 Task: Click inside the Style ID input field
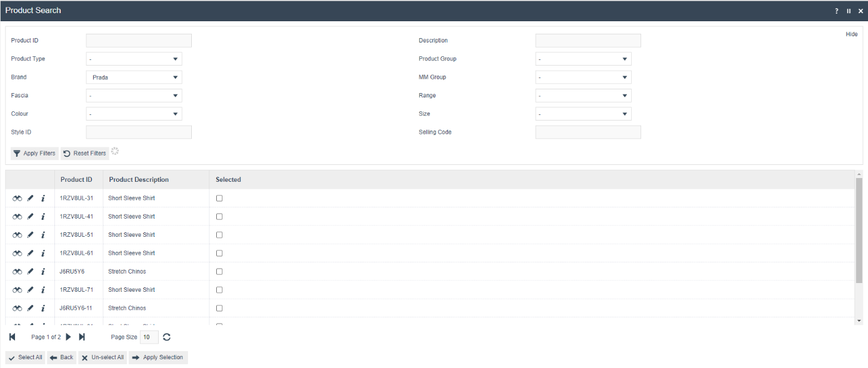tap(139, 132)
